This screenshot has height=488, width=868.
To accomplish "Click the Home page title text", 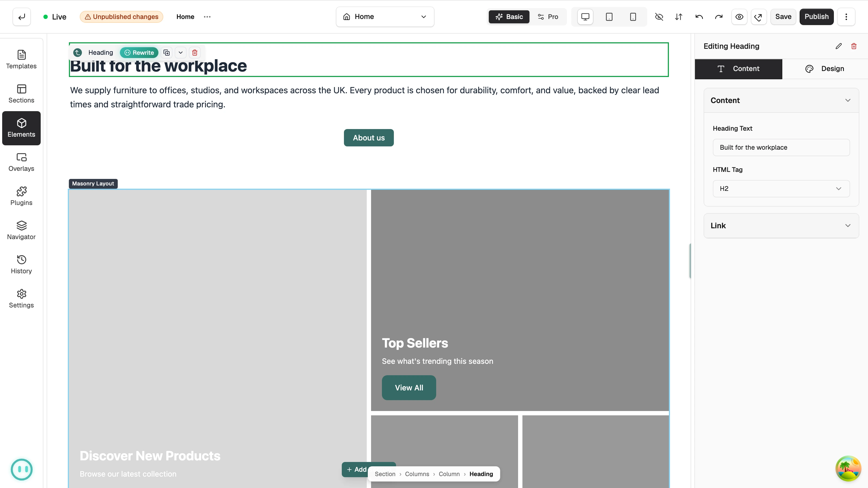I will pos(185,17).
